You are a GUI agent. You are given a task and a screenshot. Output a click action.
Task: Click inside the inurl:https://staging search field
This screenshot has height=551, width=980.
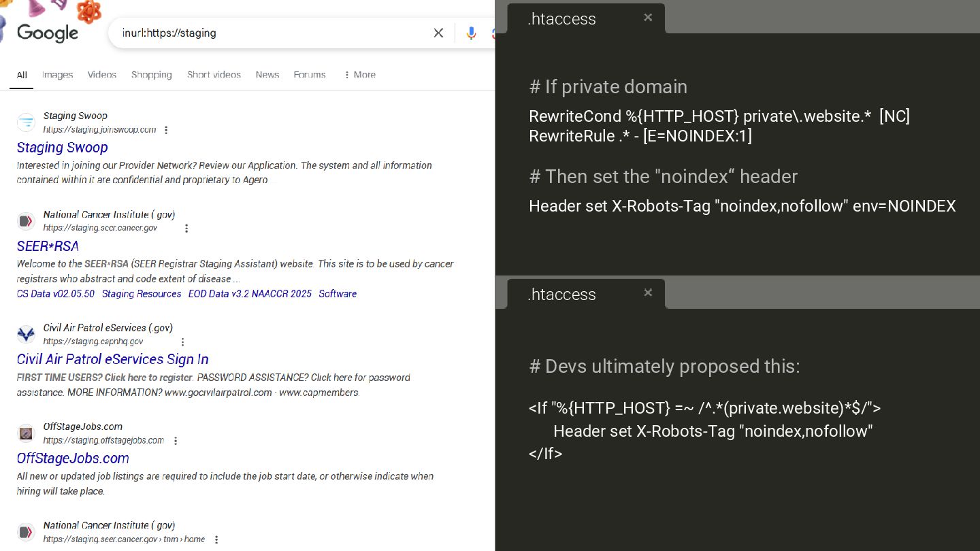click(x=272, y=33)
